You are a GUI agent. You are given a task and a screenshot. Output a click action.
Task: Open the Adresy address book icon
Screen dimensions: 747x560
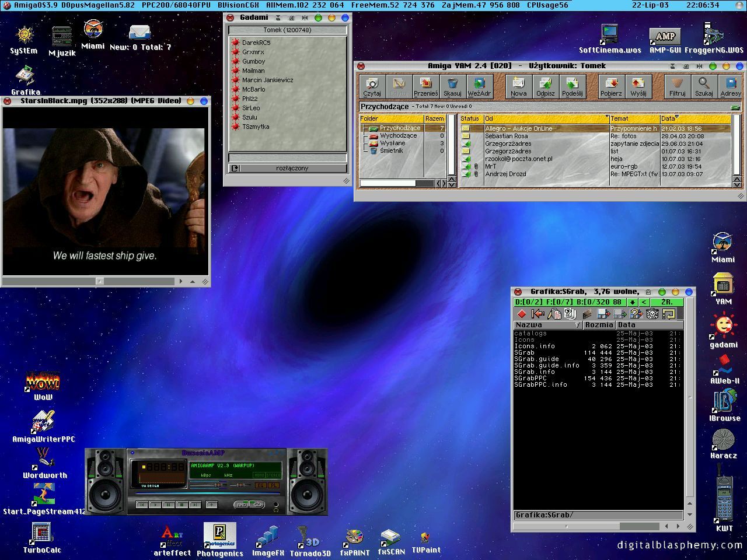[731, 86]
